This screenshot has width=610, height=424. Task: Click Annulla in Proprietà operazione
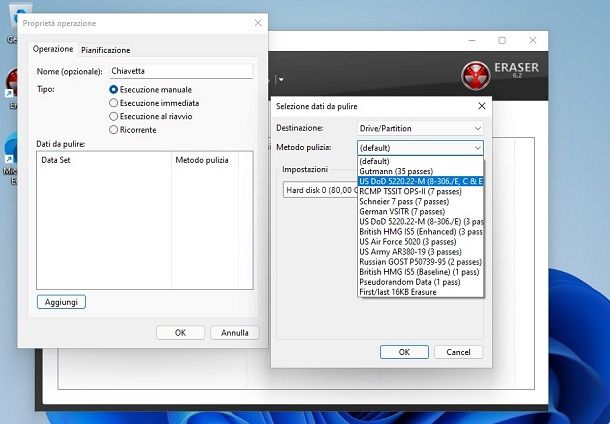235,333
